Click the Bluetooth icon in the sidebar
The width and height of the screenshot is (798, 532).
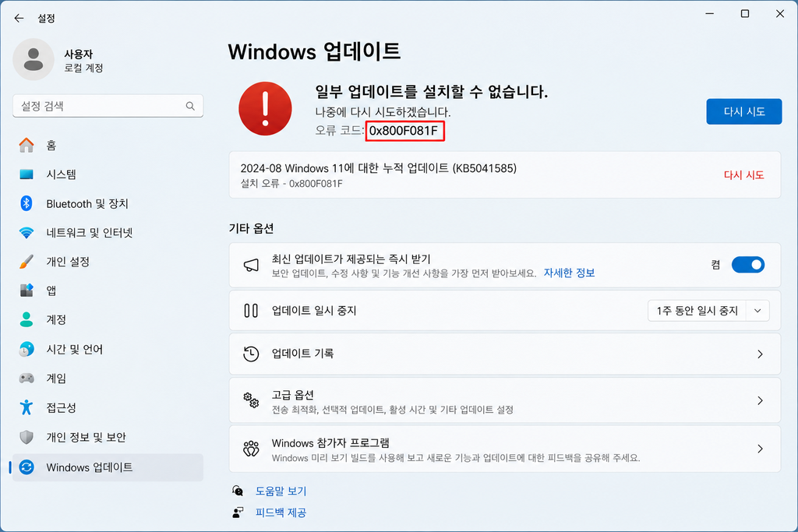click(x=26, y=203)
